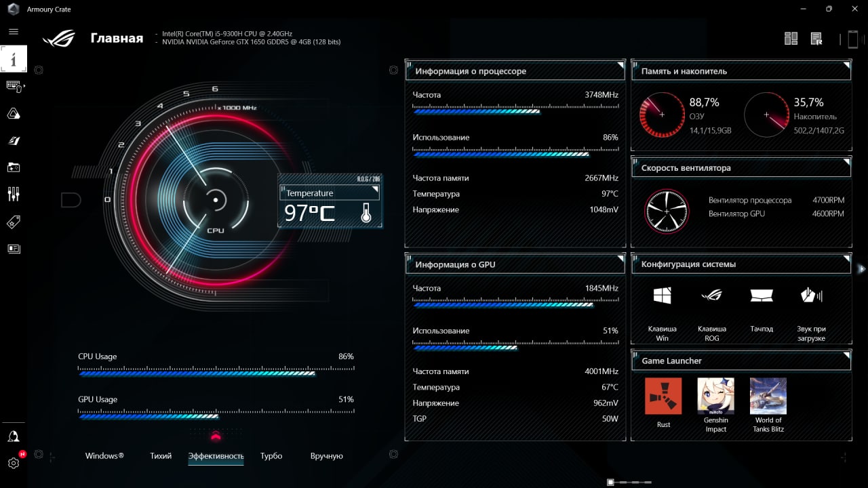
Task: Click corner triangle of Конфигурация системы panel
Action: (846, 258)
